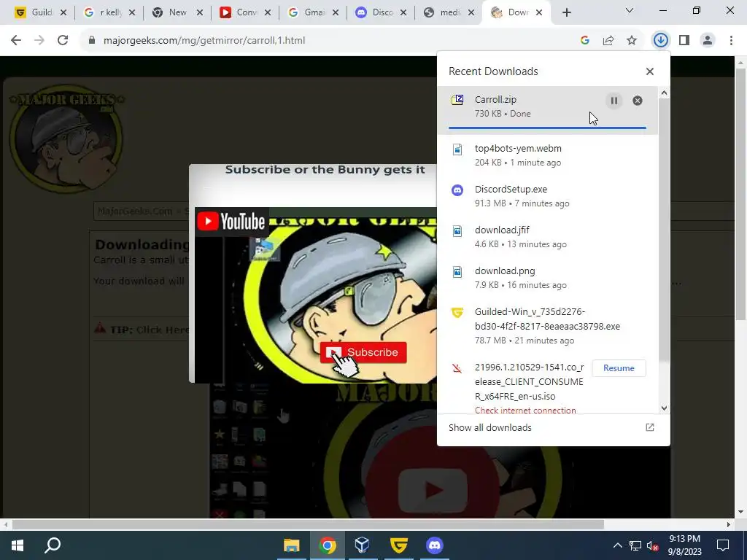Viewport: 747px width, 560px height.
Task: Click the download.png image file icon
Action: [x=457, y=272]
